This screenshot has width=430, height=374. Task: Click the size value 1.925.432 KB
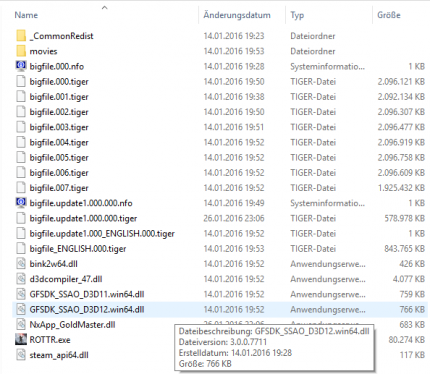click(x=401, y=188)
